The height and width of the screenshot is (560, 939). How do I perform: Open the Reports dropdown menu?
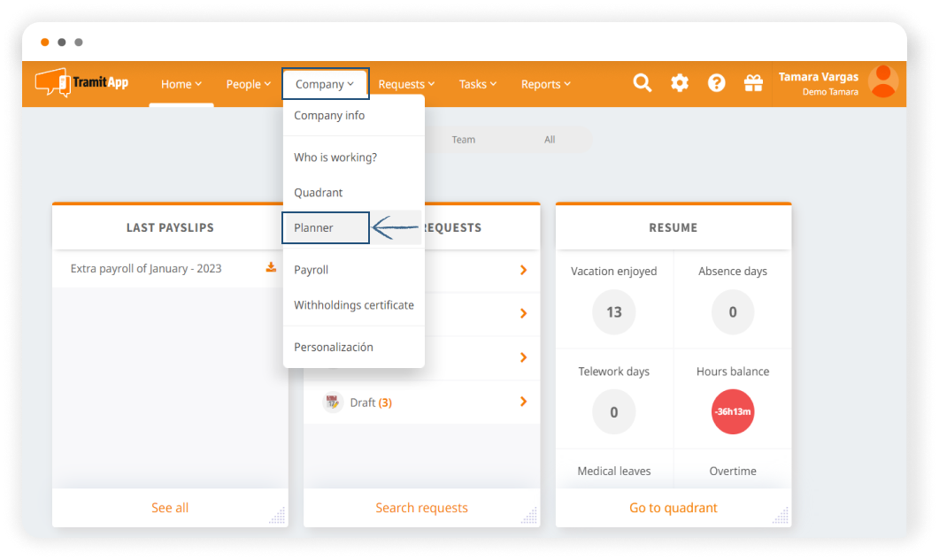[545, 84]
